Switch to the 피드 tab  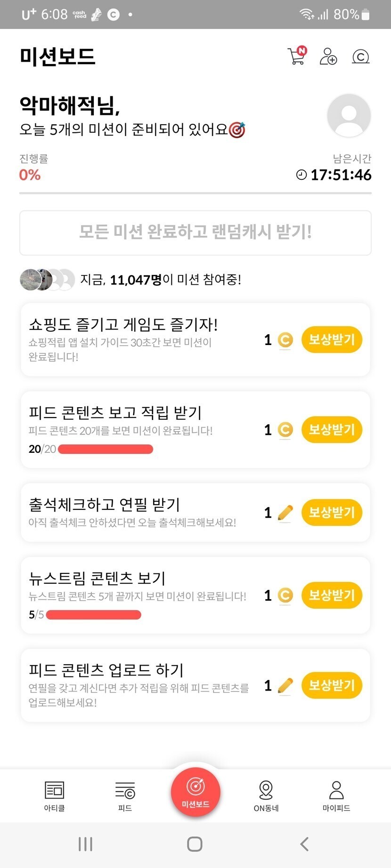125,796
